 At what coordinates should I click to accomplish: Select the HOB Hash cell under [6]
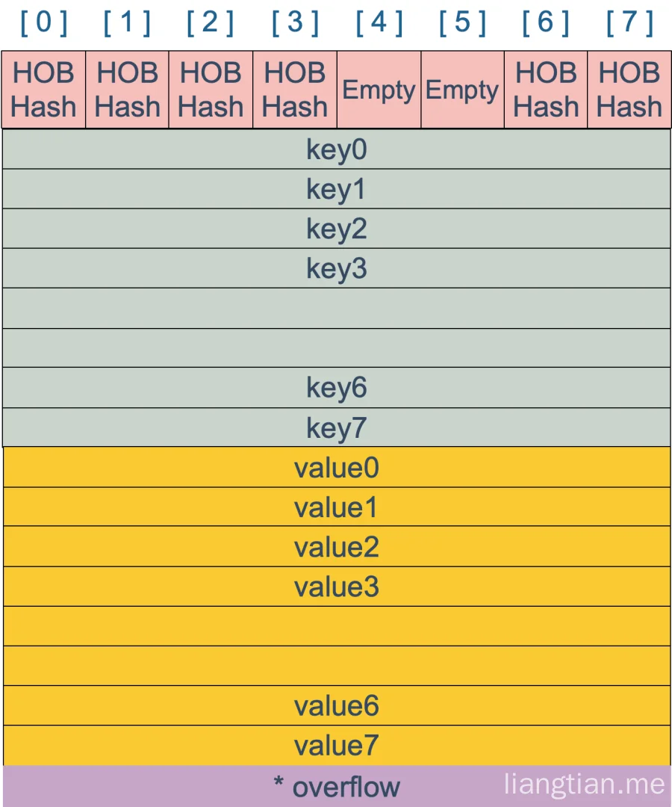pos(546,90)
